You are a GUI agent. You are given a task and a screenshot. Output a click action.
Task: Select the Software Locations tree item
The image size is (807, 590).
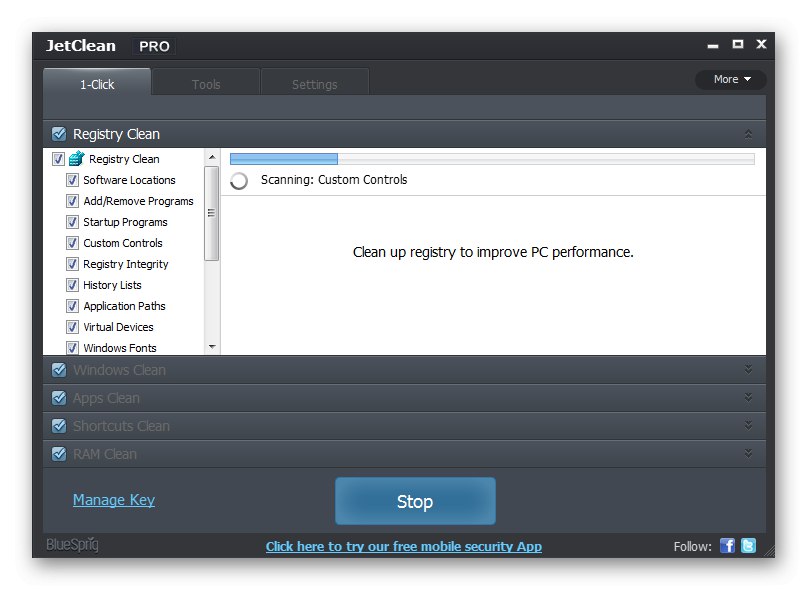click(129, 180)
